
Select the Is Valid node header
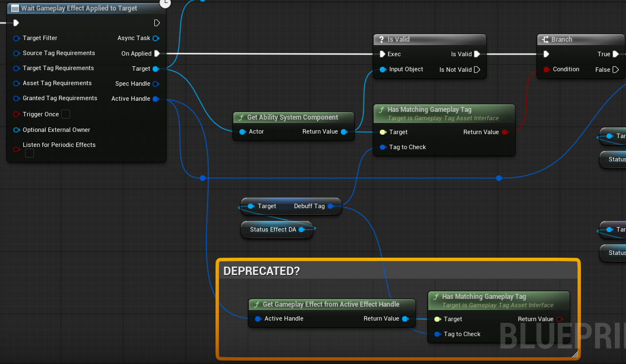(x=429, y=39)
